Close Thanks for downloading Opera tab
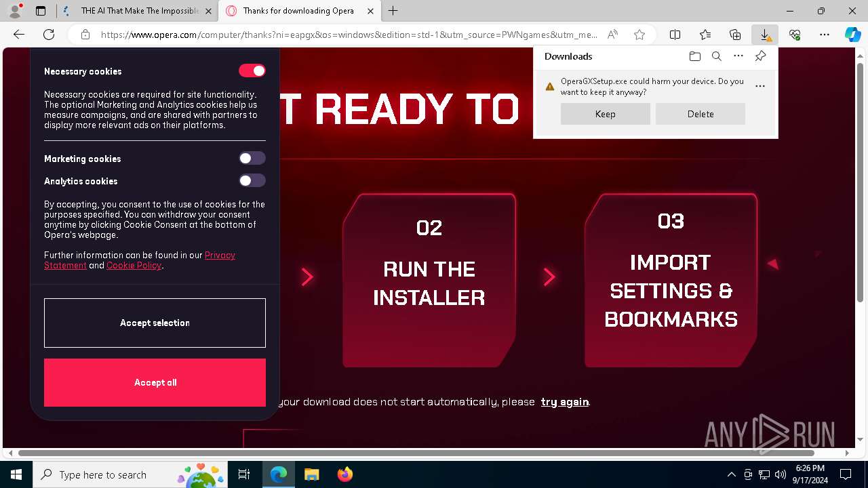The height and width of the screenshot is (488, 868). point(370,11)
